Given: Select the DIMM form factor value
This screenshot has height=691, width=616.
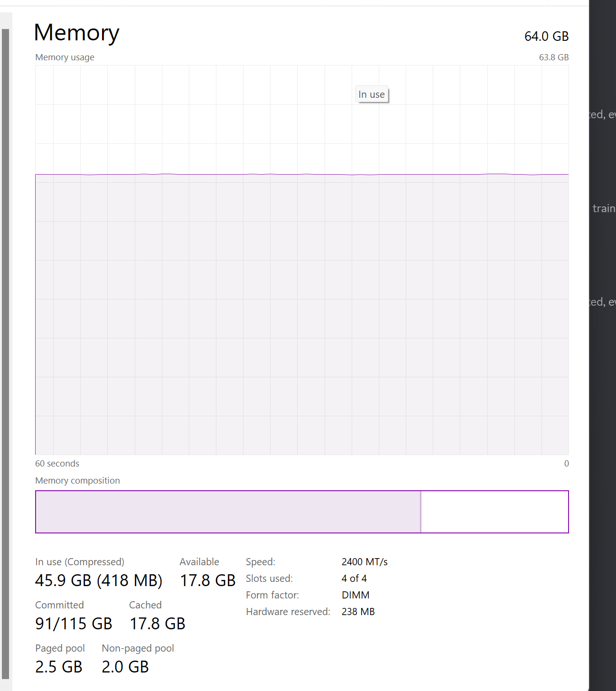Looking at the screenshot, I should click(x=355, y=595).
